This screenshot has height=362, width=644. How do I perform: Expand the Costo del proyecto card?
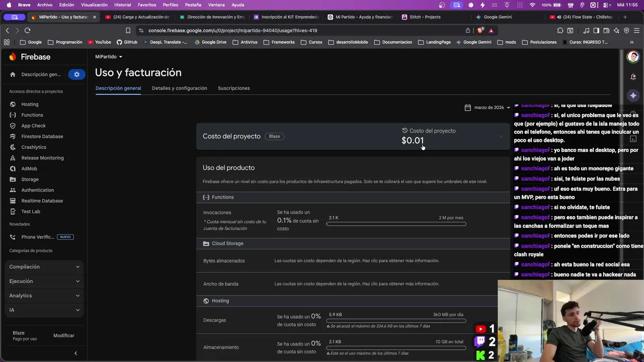point(501,136)
